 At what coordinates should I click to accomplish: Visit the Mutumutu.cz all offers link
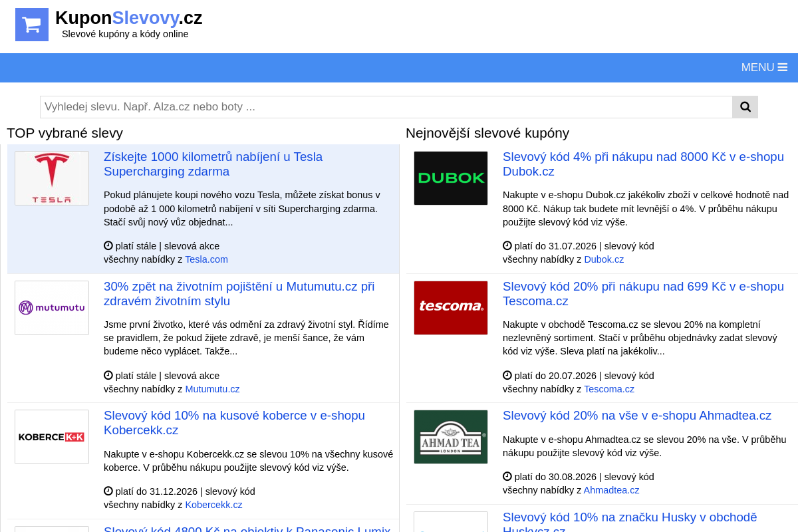(213, 389)
